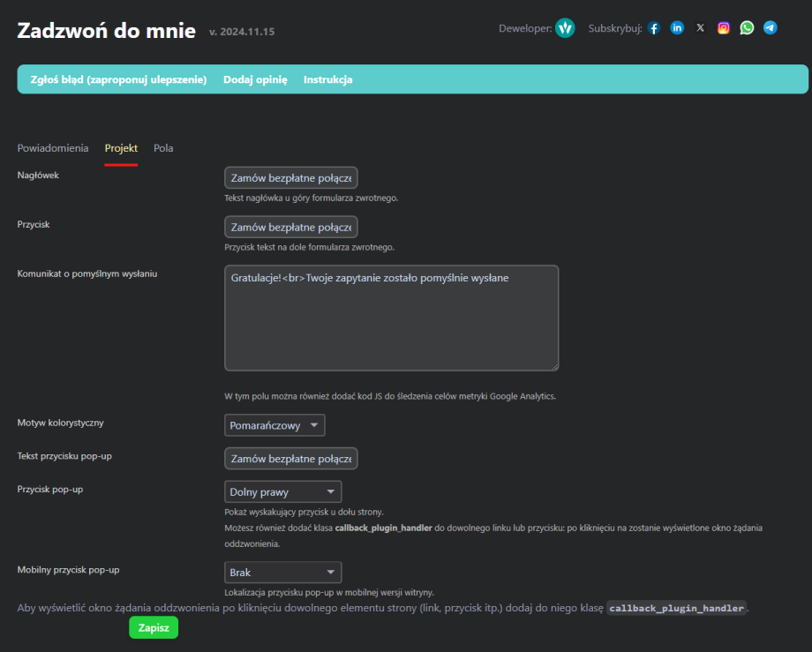812x652 pixels.
Task: Open the LinkedIn subscribe icon
Action: (x=677, y=28)
